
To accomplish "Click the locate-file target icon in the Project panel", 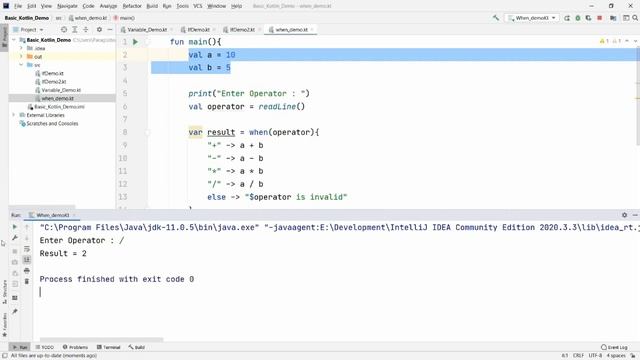I will 64,29.
